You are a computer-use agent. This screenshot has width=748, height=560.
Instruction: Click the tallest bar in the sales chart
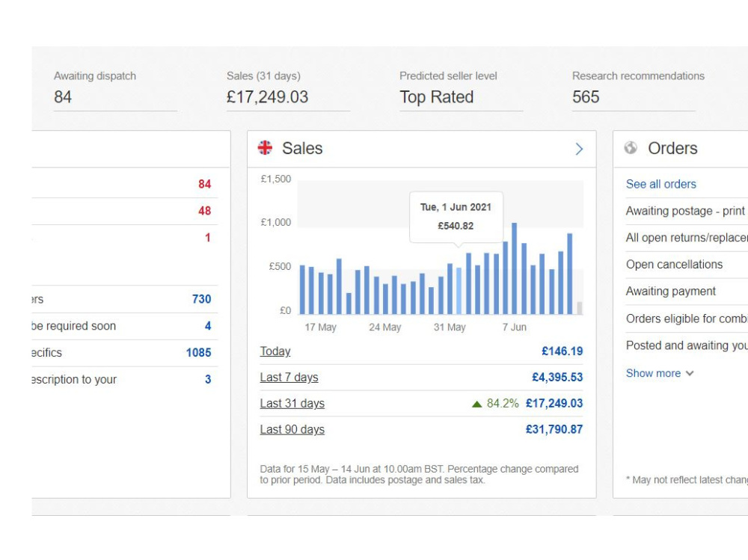515,268
